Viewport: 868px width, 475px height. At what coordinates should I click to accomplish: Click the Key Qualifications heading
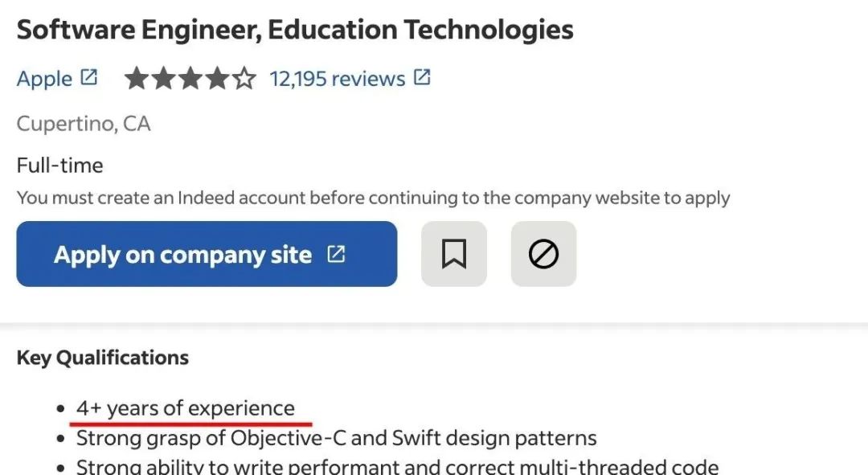click(103, 358)
